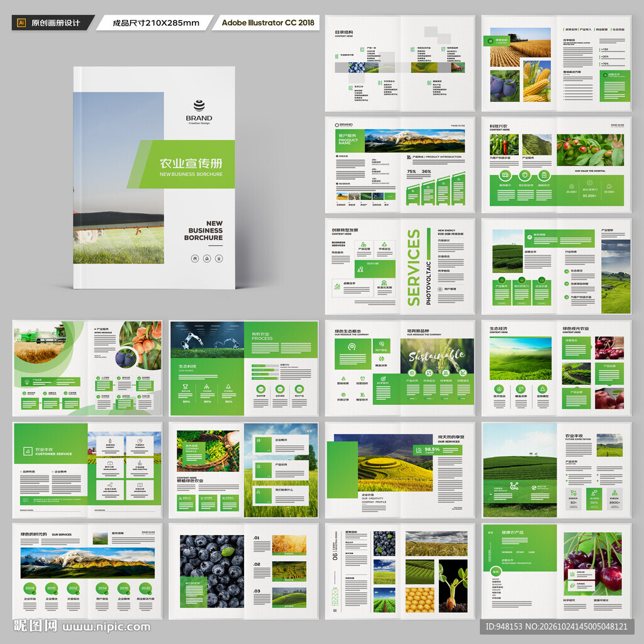Click the corn photo
The height and width of the screenshot is (644, 644).
[537, 81]
